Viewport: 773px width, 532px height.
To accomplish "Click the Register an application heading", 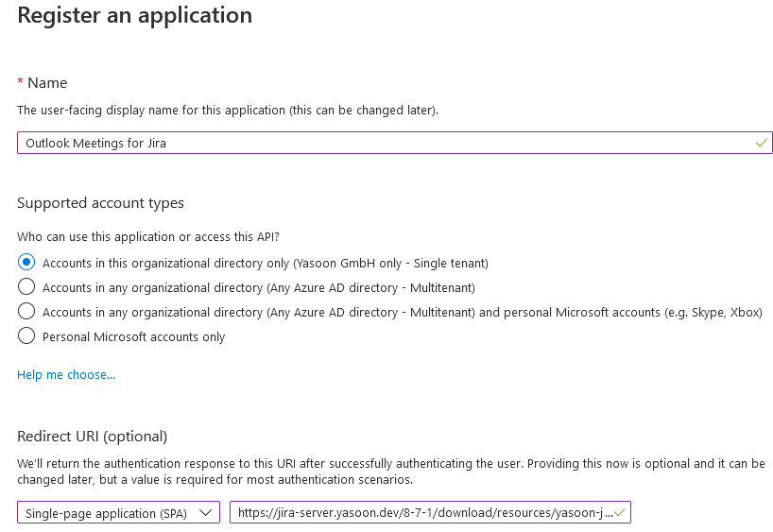I will (x=135, y=16).
